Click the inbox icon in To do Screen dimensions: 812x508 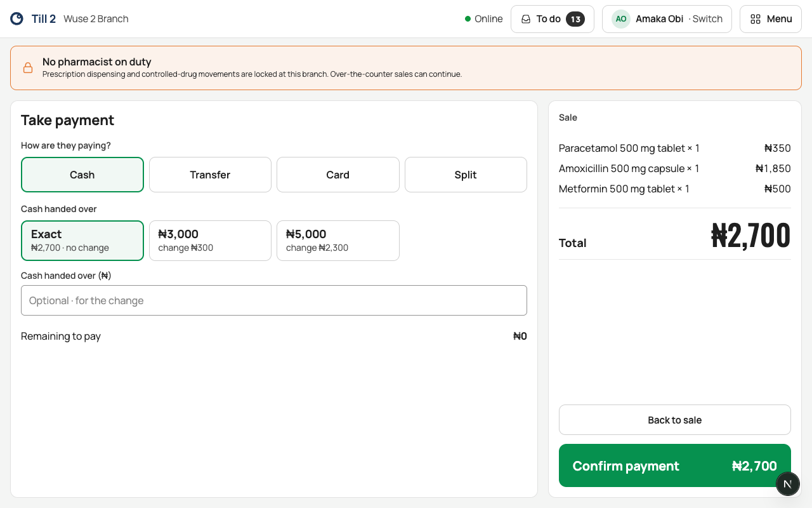[x=526, y=19]
